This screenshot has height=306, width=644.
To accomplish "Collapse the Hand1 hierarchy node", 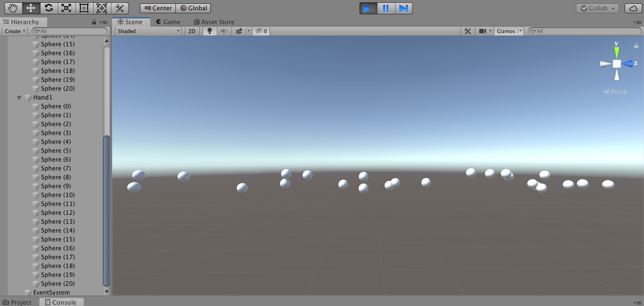I will click(x=19, y=98).
